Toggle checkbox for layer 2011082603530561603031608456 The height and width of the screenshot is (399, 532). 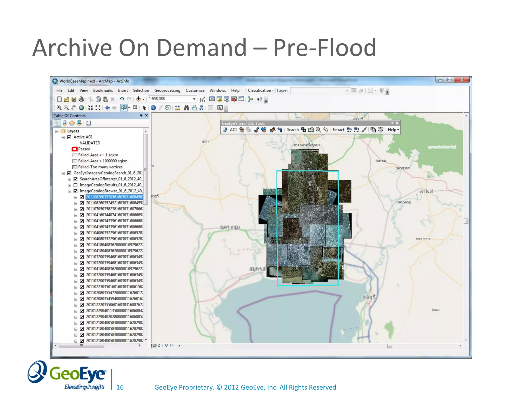coord(82,197)
